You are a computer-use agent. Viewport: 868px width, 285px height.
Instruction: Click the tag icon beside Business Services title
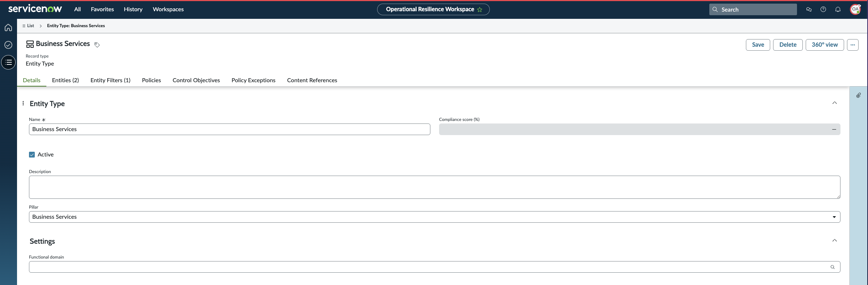(x=97, y=45)
